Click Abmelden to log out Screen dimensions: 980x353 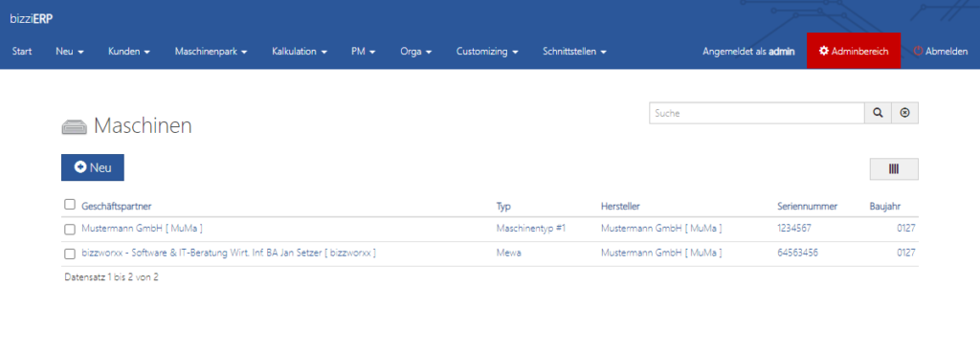pos(941,52)
